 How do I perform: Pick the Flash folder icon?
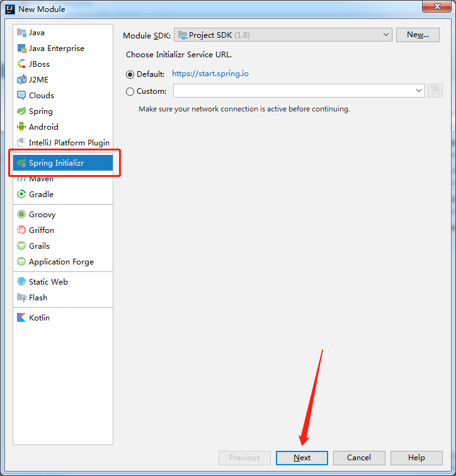coord(21,297)
